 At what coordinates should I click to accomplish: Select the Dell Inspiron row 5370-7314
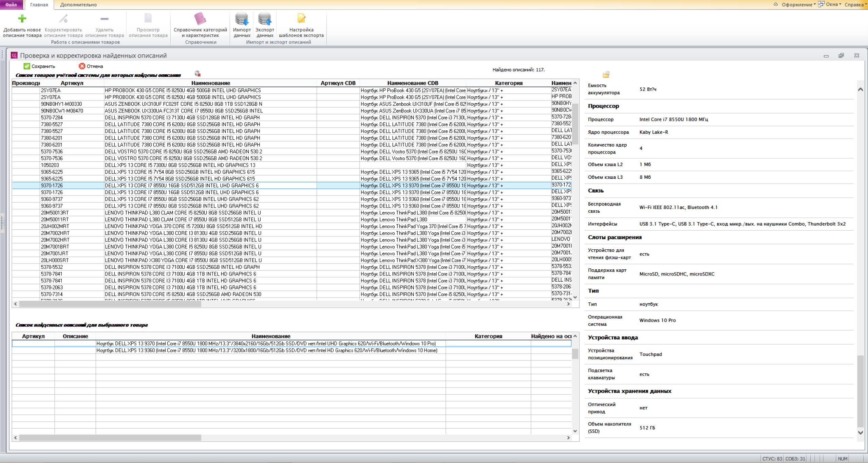coord(292,294)
